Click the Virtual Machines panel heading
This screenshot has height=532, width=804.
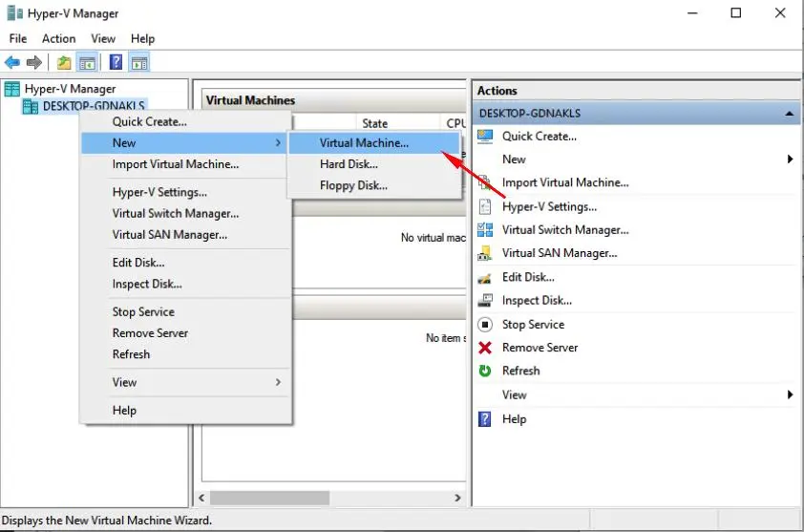pos(250,100)
